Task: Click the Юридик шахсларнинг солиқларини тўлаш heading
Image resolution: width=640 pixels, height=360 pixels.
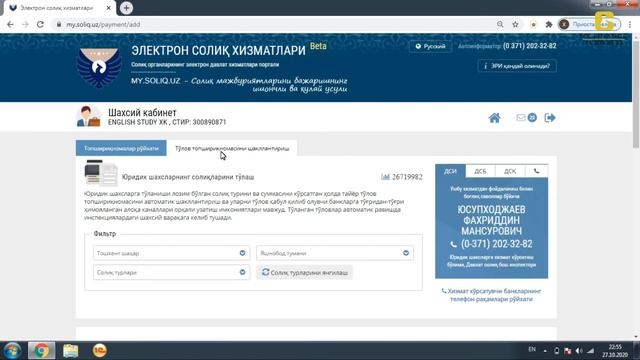Action: (x=188, y=177)
